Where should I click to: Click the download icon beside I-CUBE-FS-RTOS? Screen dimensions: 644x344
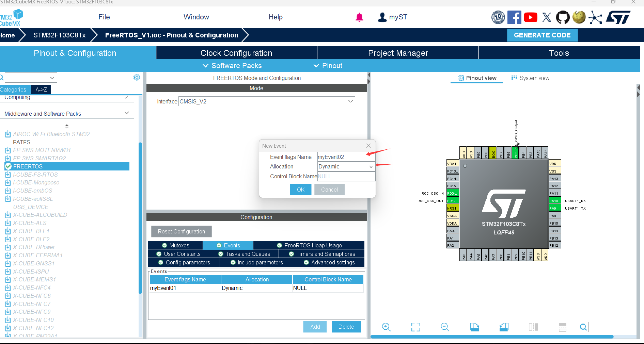pos(8,175)
